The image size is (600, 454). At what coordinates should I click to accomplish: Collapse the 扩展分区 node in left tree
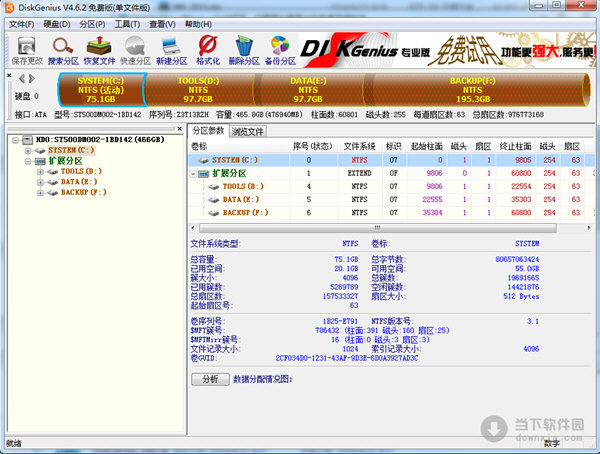[x=28, y=161]
